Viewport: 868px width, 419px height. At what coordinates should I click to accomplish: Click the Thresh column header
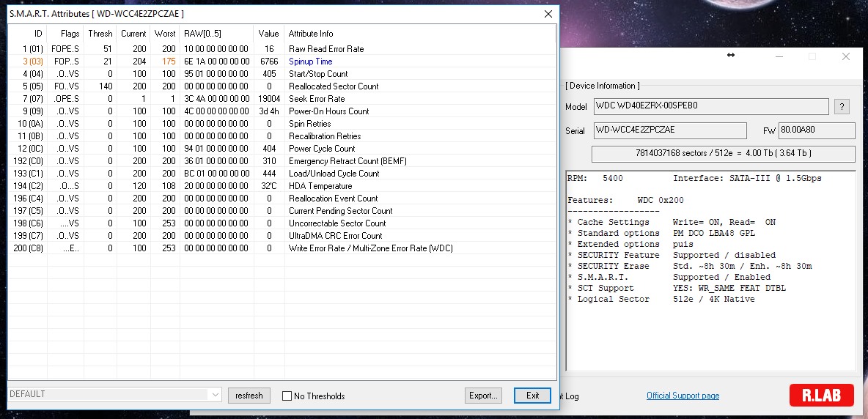pos(100,34)
